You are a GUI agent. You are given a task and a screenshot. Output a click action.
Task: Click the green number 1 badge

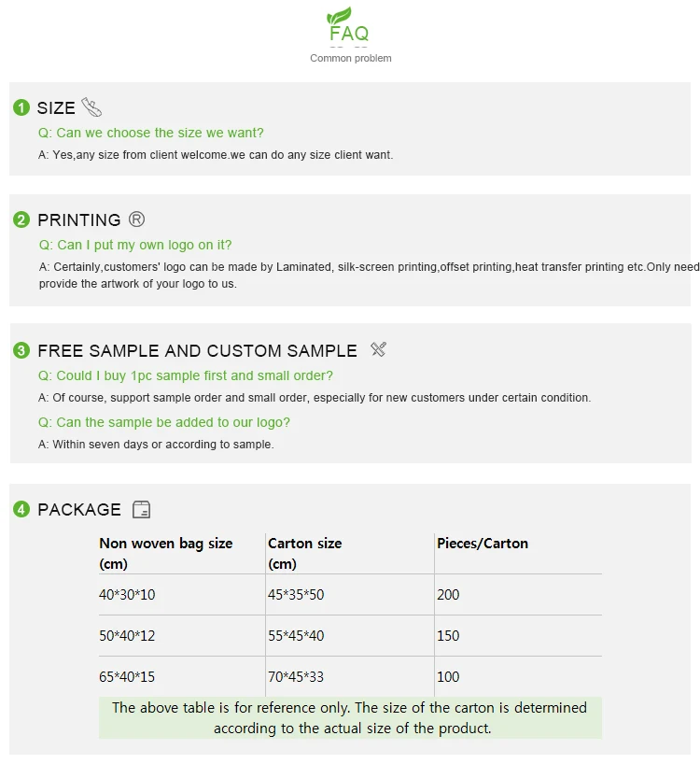pos(21,108)
